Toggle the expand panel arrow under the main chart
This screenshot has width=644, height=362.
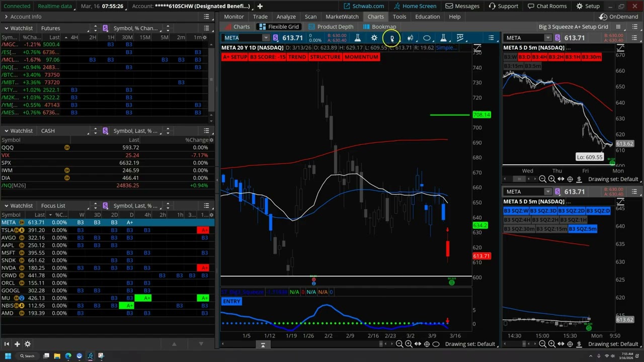(x=263, y=344)
